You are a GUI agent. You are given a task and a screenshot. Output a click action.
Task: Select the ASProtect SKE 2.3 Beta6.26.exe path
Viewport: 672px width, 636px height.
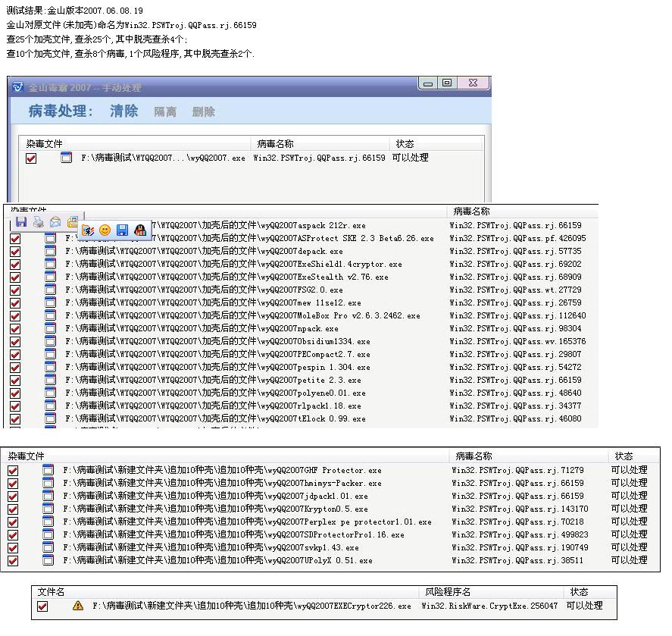pos(250,238)
